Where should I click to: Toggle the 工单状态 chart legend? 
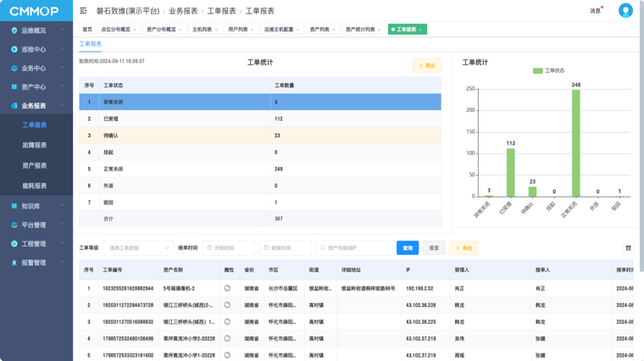548,71
